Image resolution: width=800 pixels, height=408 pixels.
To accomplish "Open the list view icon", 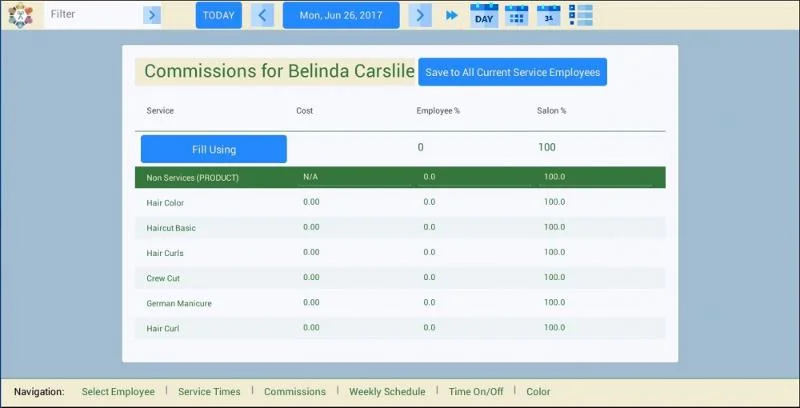I will [x=581, y=15].
